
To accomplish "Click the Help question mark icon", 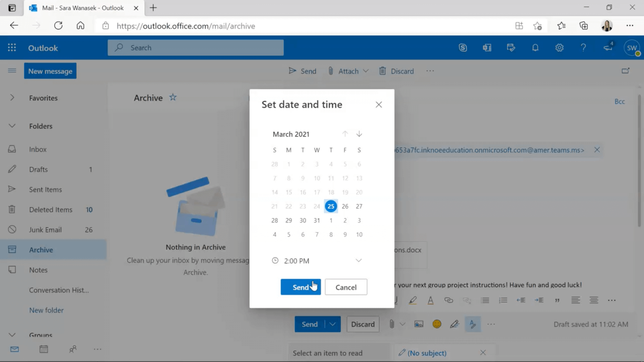I will (584, 48).
